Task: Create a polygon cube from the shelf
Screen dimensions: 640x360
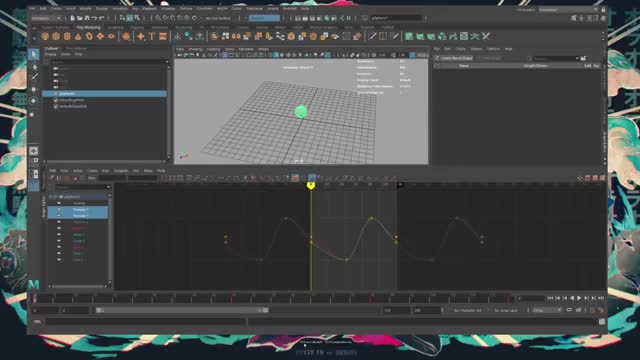Action: pyautogui.click(x=56, y=36)
